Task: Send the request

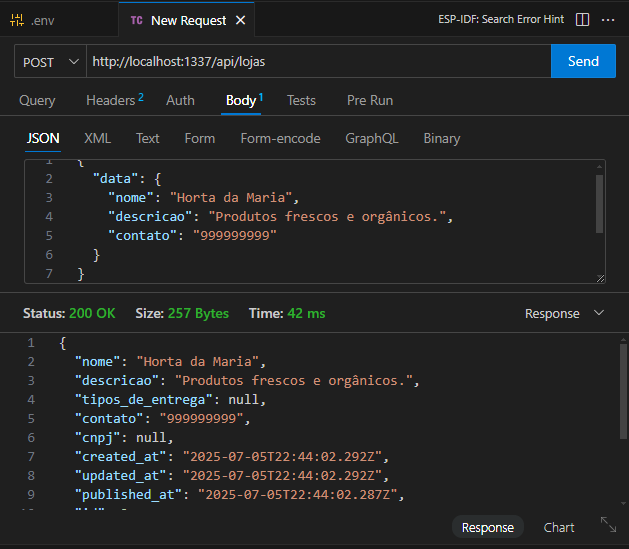Action: pos(583,61)
